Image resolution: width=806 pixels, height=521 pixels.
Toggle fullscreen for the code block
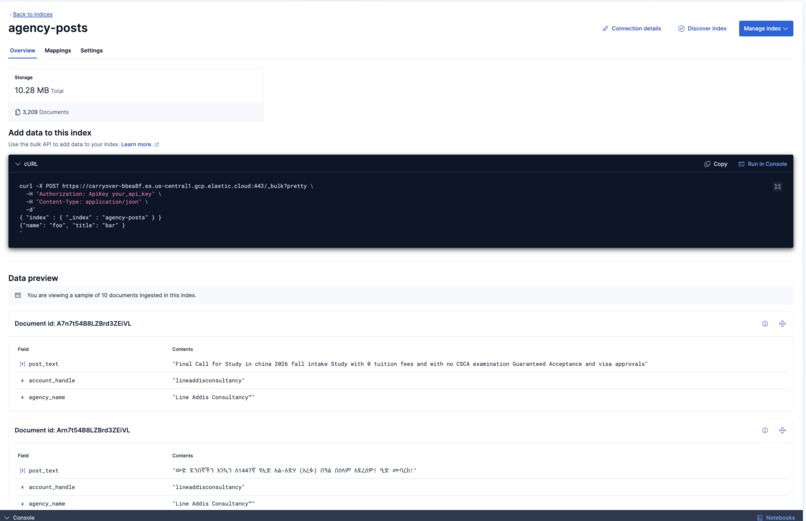(x=778, y=187)
